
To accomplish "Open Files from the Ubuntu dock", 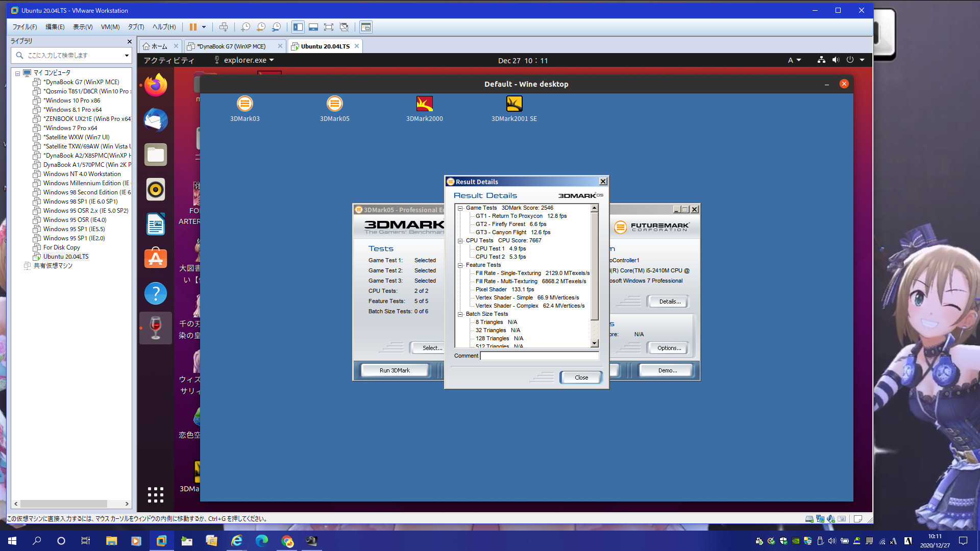I will 156,155.
